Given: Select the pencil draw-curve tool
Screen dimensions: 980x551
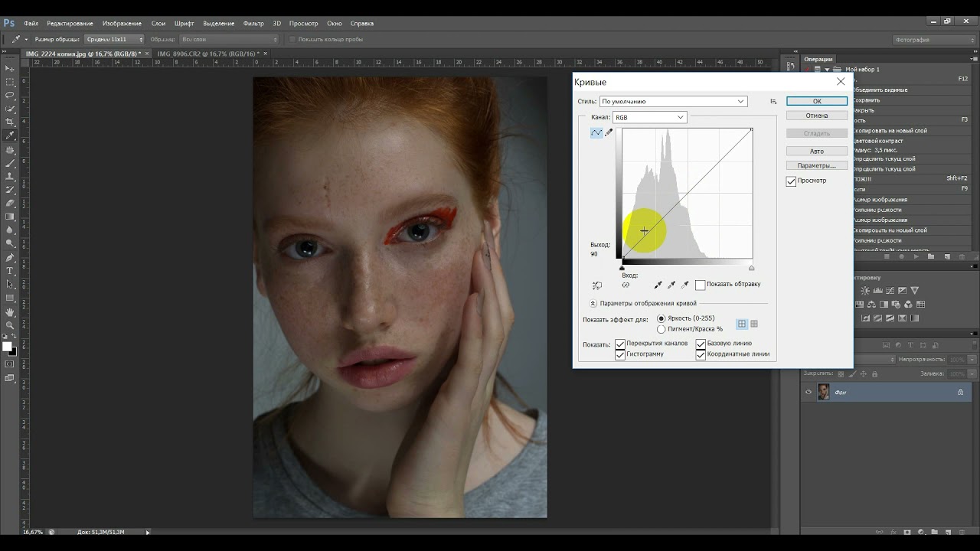Looking at the screenshot, I should coord(609,132).
